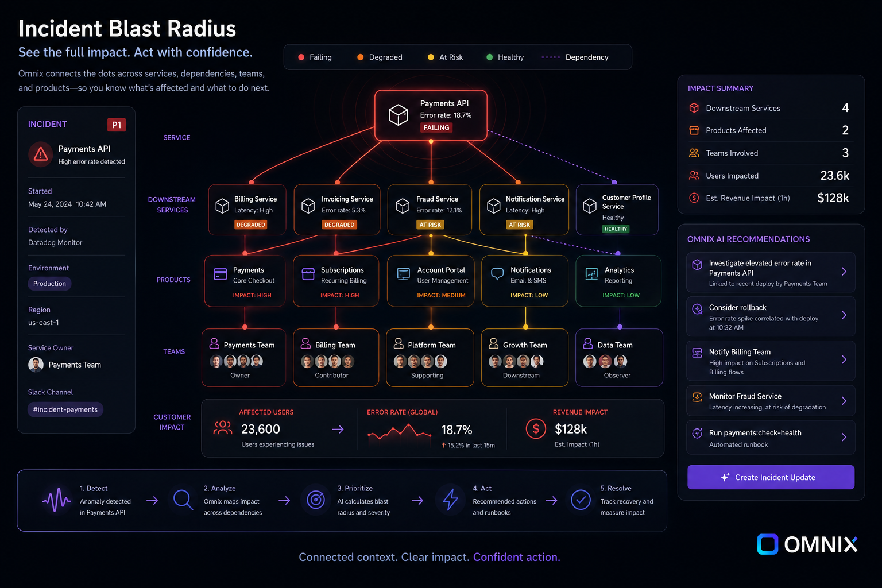Click the Revenue Impact dollar icon
Image resolution: width=882 pixels, height=588 pixels.
536,428
